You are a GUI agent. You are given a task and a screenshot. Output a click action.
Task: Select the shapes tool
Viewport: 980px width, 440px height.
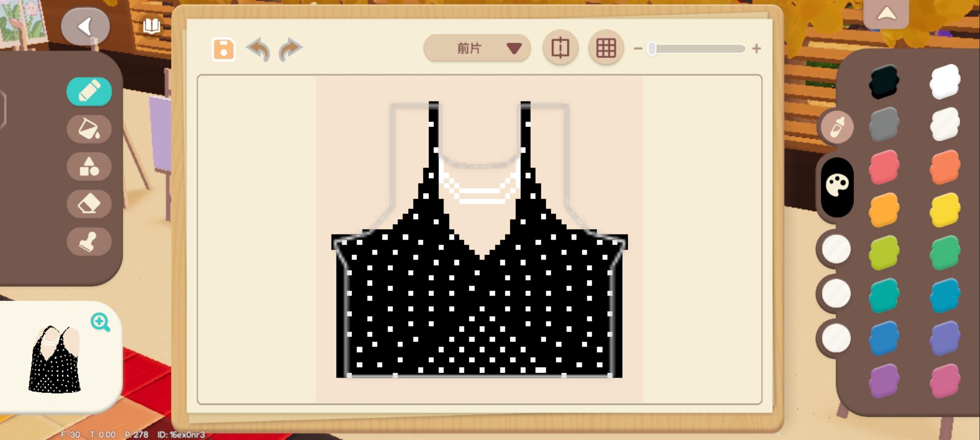point(89,167)
